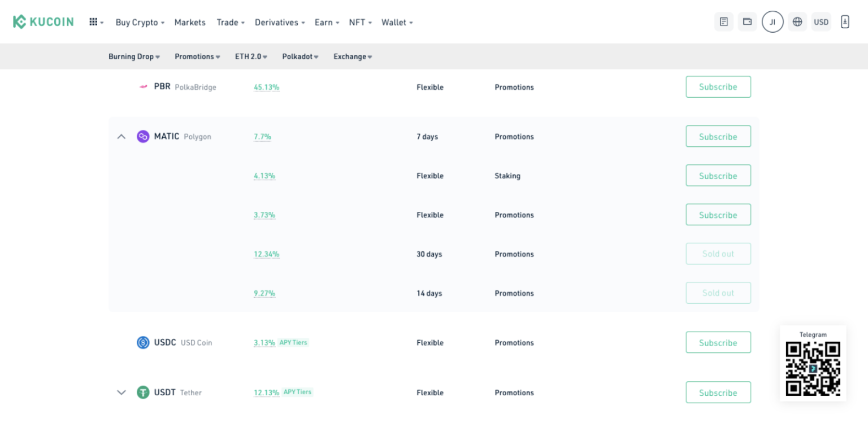
Task: Click the JI profile avatar
Action: (x=772, y=21)
